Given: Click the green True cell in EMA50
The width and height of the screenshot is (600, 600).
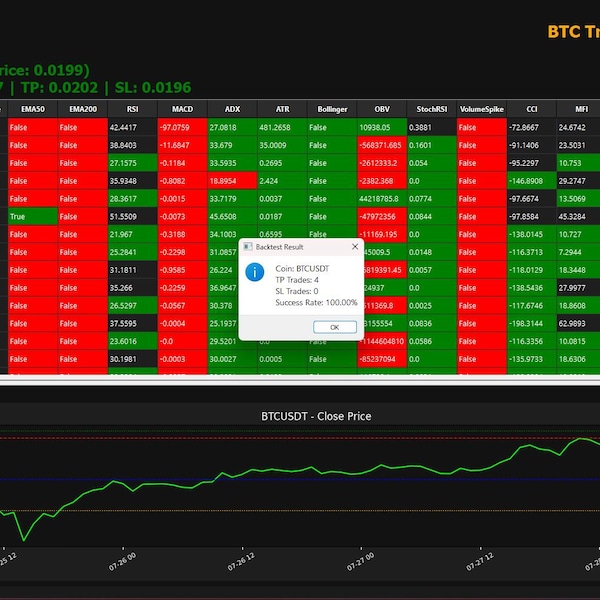Looking at the screenshot, I should [33, 217].
